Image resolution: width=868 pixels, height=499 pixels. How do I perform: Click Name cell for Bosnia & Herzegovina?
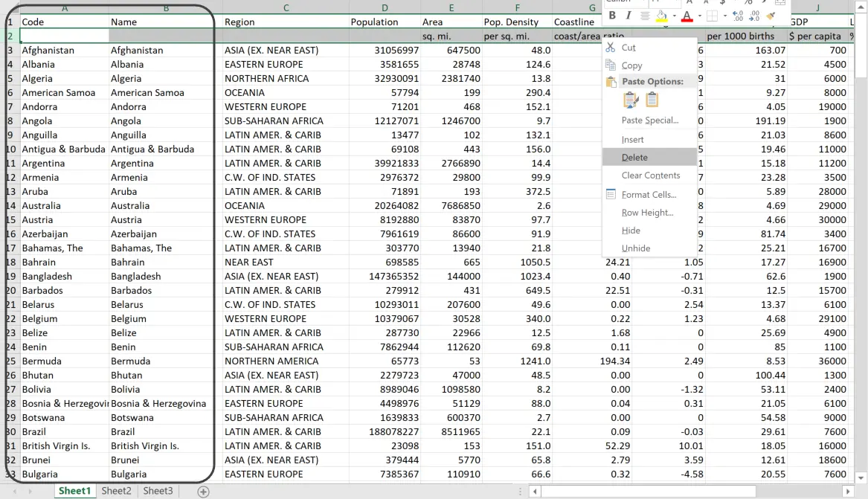[x=166, y=404]
